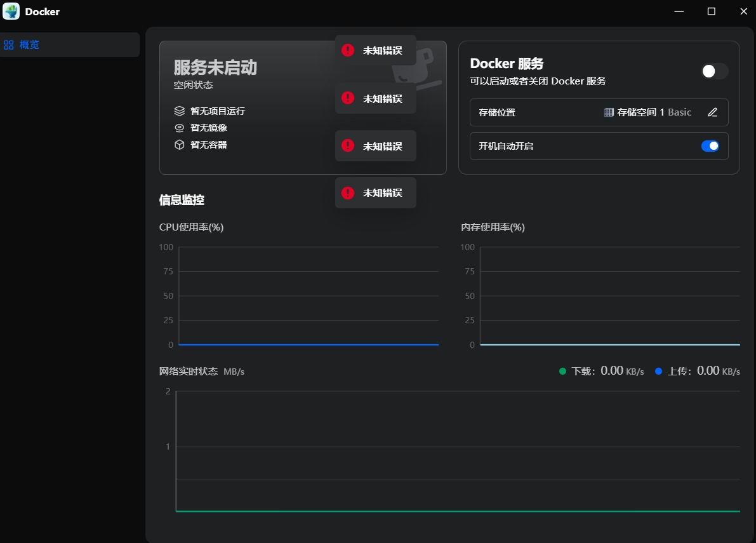Open the 概览 overview sidebar item

pos(70,45)
